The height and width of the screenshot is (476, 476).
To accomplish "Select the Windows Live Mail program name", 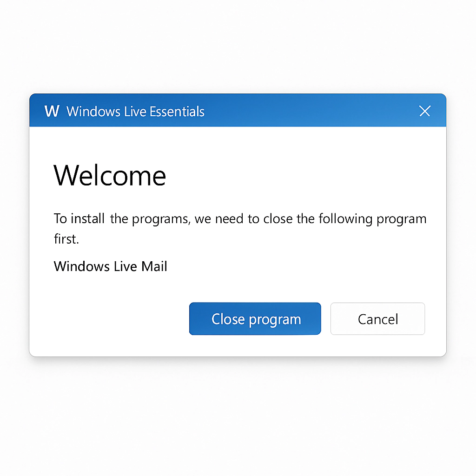I will click(x=110, y=266).
